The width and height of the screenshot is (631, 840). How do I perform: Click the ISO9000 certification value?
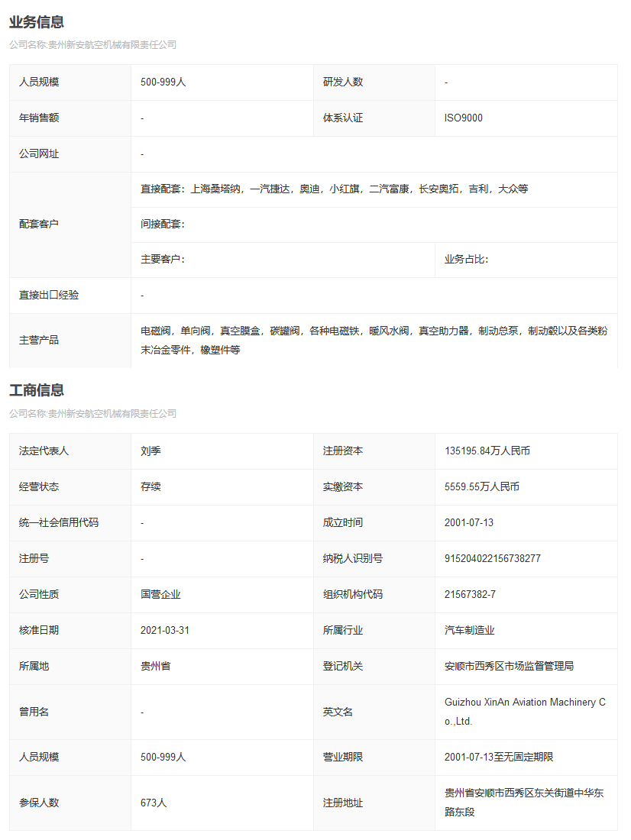click(463, 118)
